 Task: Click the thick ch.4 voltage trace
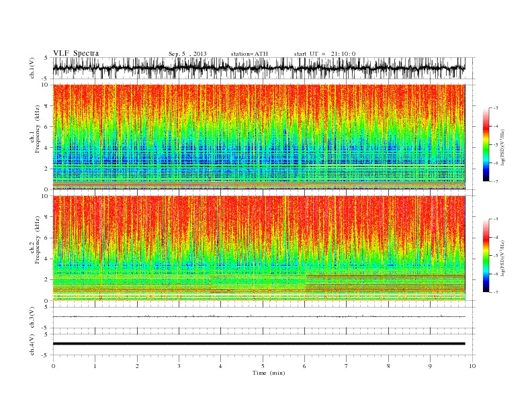coord(259,344)
